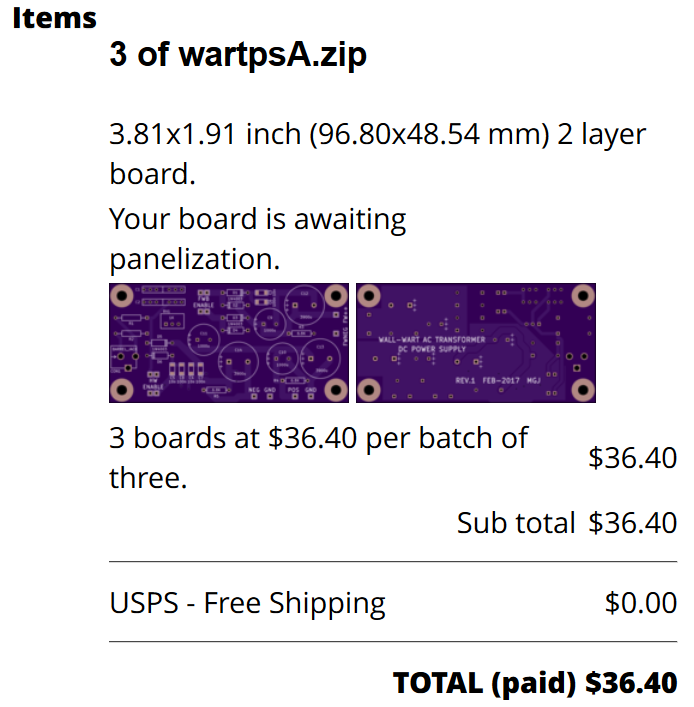This screenshot has width=694, height=707.
Task: Click top-left mounting hole on top-side render
Action: pyautogui.click(x=122, y=296)
